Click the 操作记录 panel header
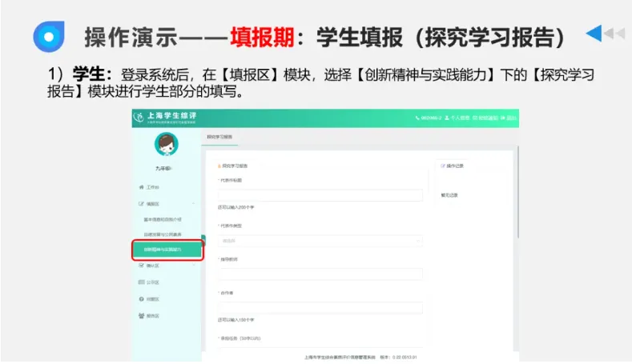632x364 pixels. [453, 166]
